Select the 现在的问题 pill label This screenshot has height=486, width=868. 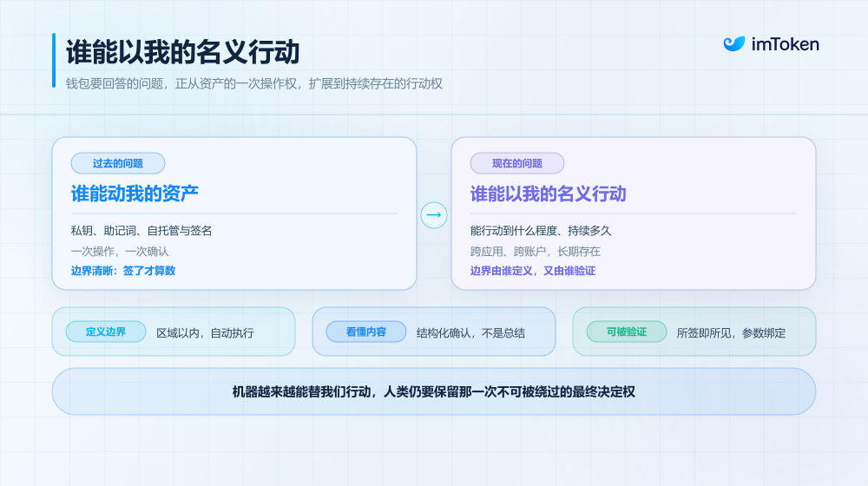coord(517,163)
